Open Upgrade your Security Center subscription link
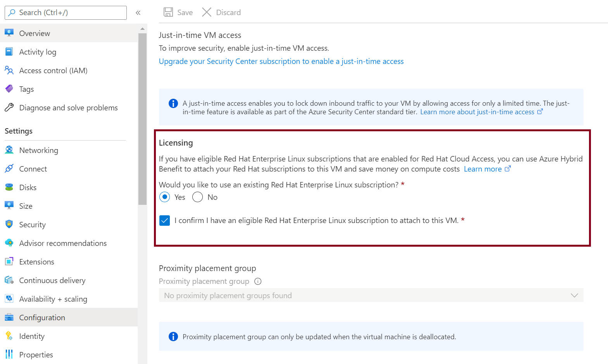The image size is (608, 364). pyautogui.click(x=281, y=62)
